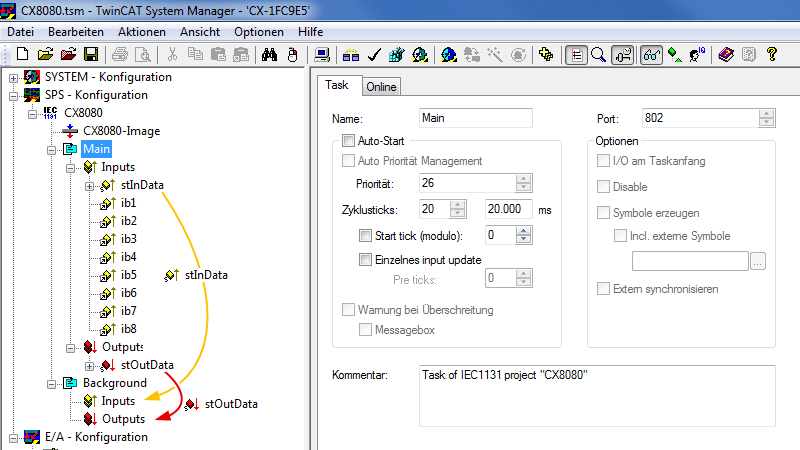The height and width of the screenshot is (450, 800).
Task: Click the checkmark Check Configuration icon
Action: (374, 54)
